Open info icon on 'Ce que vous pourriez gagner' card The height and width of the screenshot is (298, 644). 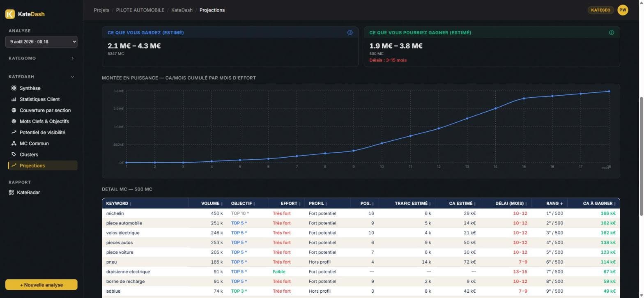pyautogui.click(x=612, y=33)
